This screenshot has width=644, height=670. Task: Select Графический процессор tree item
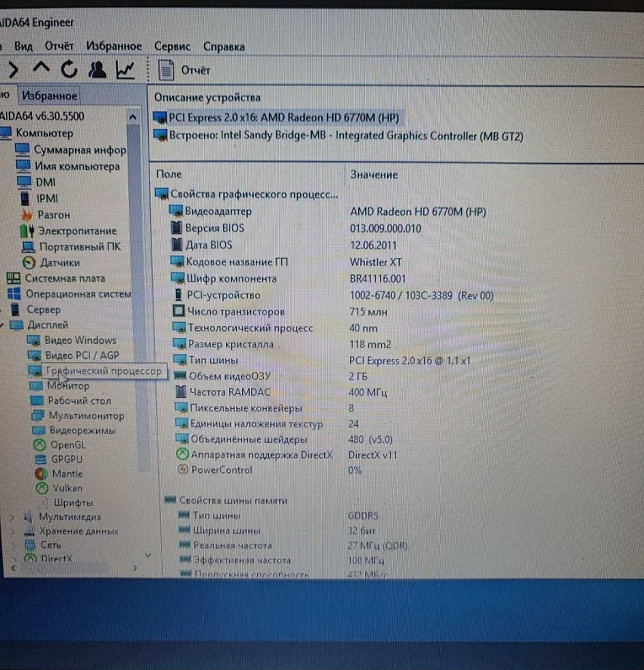coord(103,371)
